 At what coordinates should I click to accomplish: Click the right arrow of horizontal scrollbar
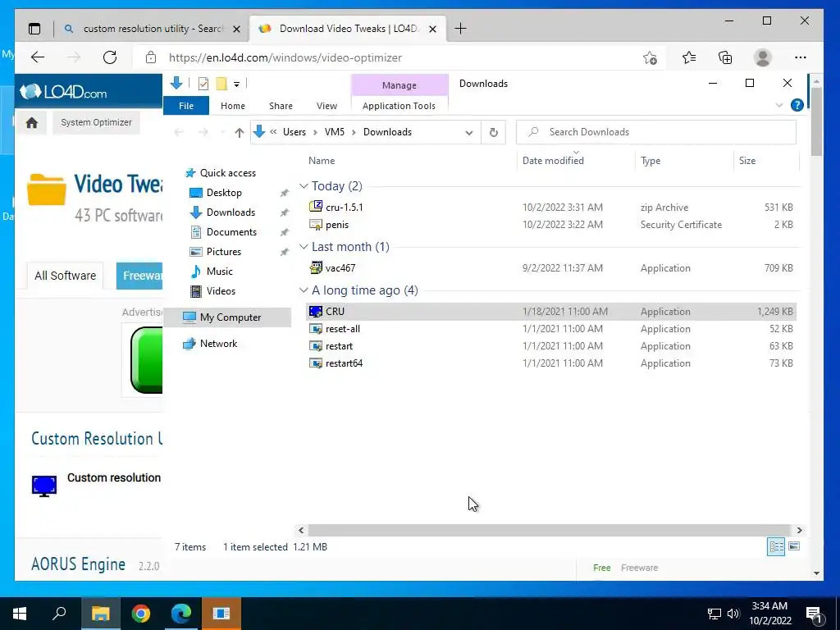pos(799,530)
